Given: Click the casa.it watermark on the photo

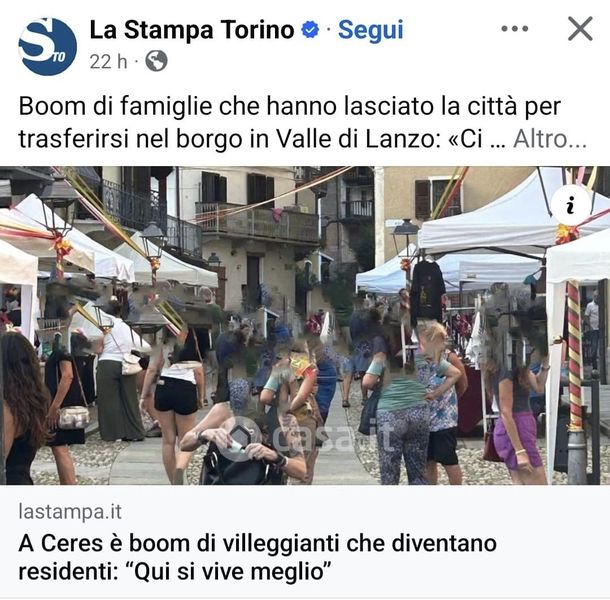Looking at the screenshot, I should [305, 438].
